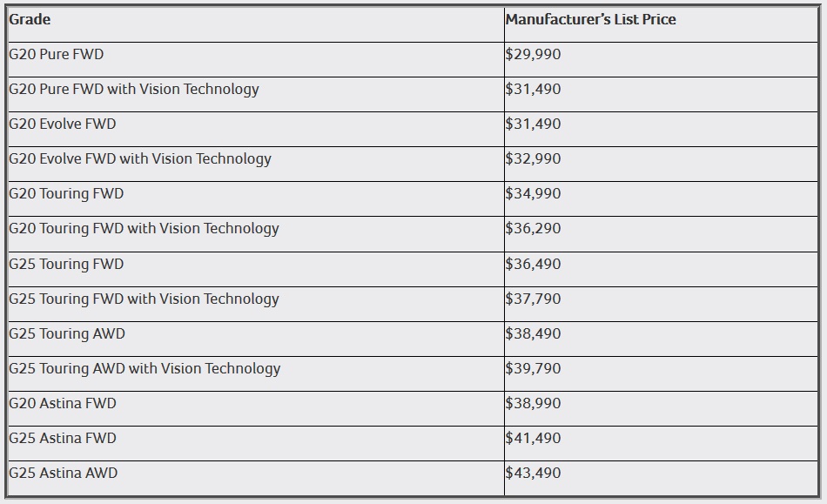Select the G20 Pure FWD grade cell
This screenshot has height=504, width=827.
click(57, 54)
